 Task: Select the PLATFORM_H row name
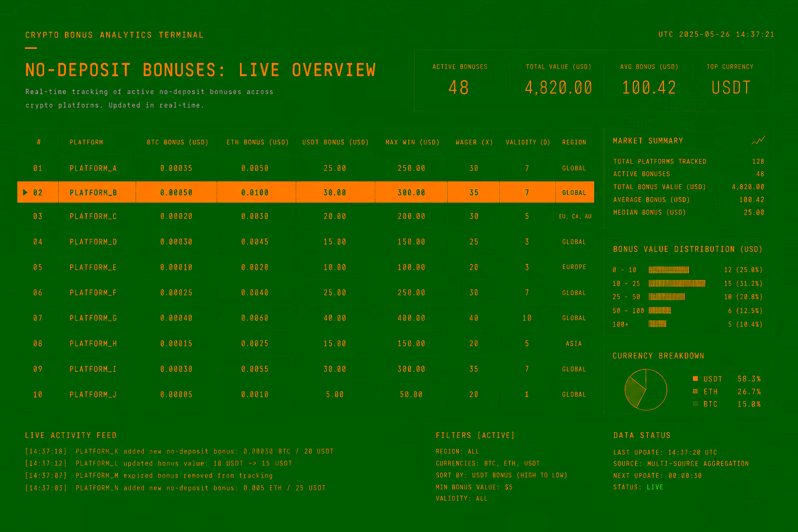pos(93,343)
